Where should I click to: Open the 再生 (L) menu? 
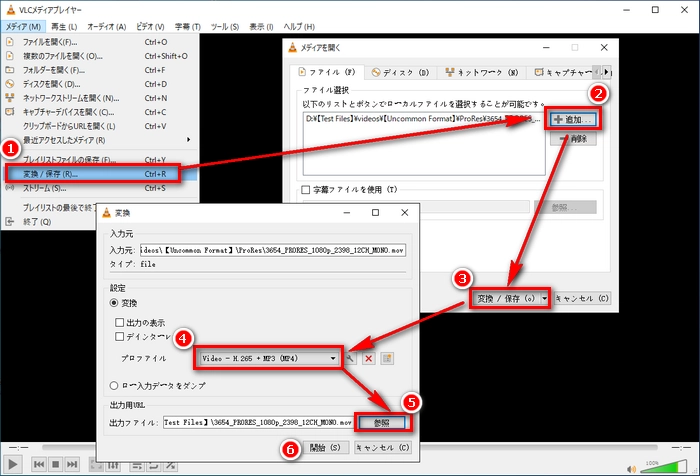[x=64, y=27]
